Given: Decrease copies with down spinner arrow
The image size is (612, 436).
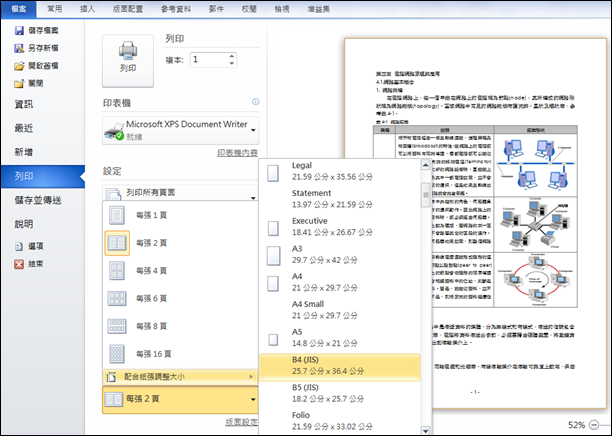Looking at the screenshot, I should pos(232,63).
